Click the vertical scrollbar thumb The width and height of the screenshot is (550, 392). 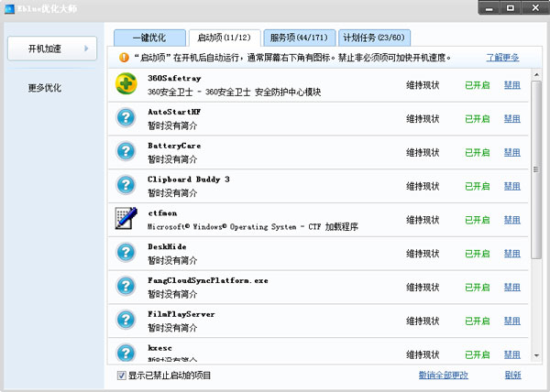tap(536, 170)
